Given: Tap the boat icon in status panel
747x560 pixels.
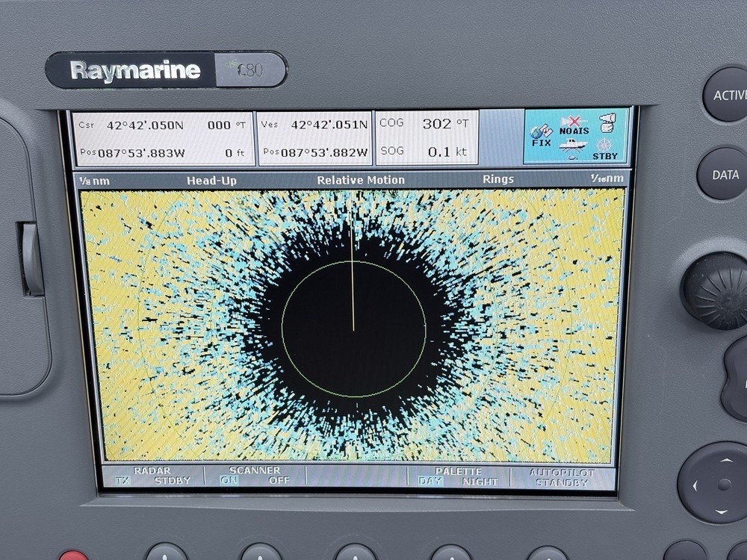Looking at the screenshot, I should (573, 147).
